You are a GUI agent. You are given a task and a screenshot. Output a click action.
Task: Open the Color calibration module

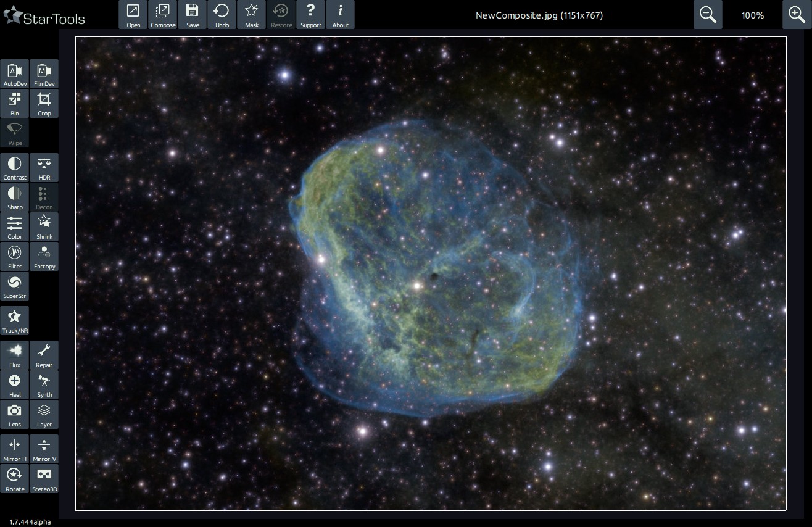pos(15,226)
